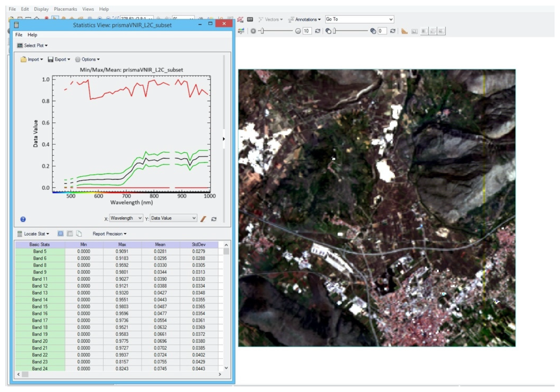Viewport: 560px width, 392px height.
Task: Reset sharpen value with refresh icon beside 10
Action: (x=318, y=31)
